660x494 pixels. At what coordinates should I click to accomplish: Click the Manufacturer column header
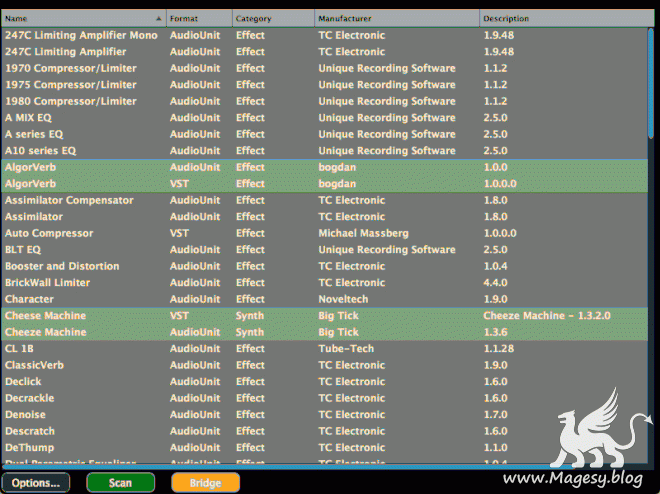pyautogui.click(x=397, y=19)
